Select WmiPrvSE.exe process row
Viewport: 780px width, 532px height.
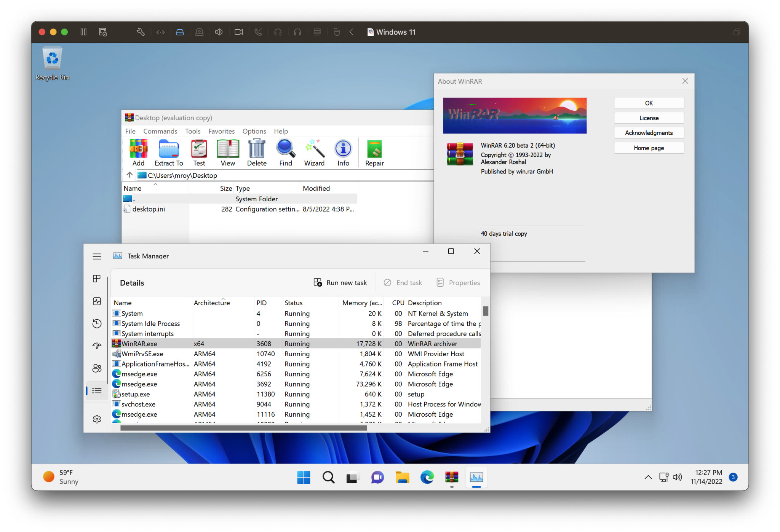click(296, 354)
